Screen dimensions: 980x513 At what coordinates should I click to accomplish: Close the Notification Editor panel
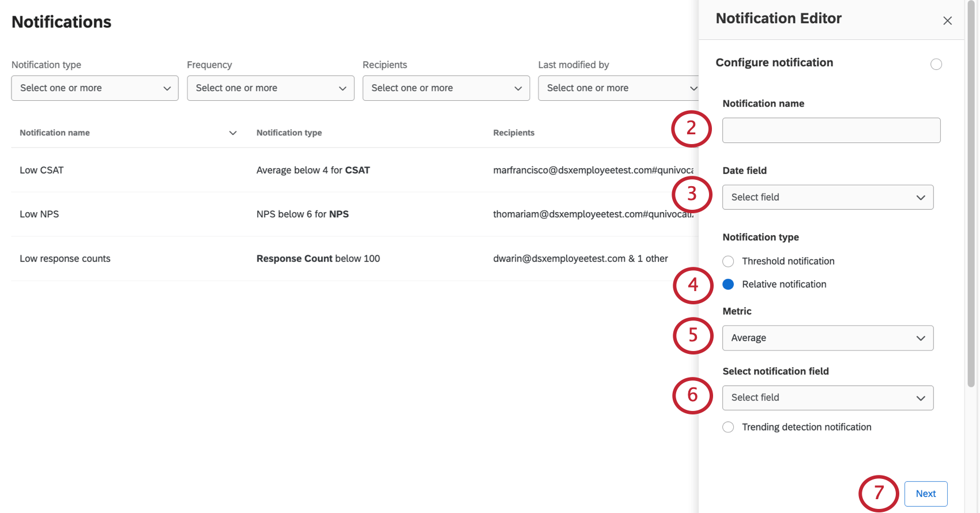(x=947, y=21)
